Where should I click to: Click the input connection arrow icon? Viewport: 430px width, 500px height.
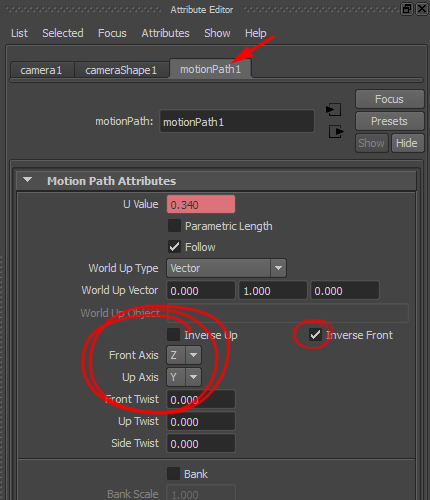[334, 109]
